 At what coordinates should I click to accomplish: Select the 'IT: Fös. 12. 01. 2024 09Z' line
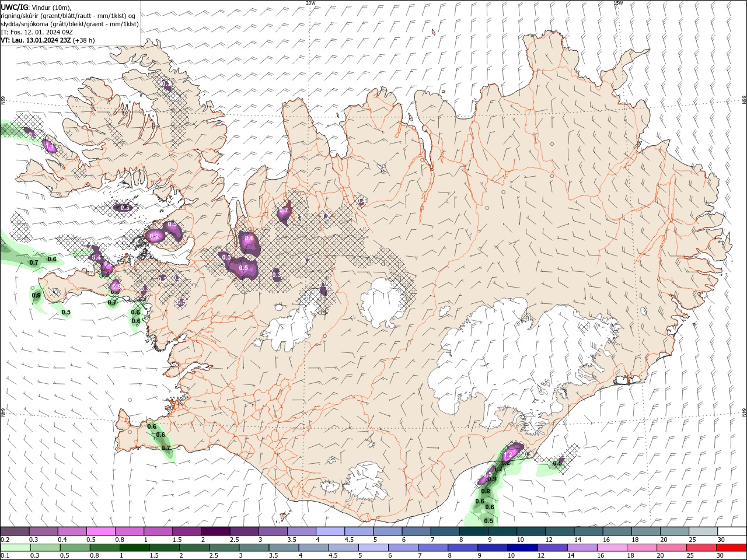click(37, 32)
